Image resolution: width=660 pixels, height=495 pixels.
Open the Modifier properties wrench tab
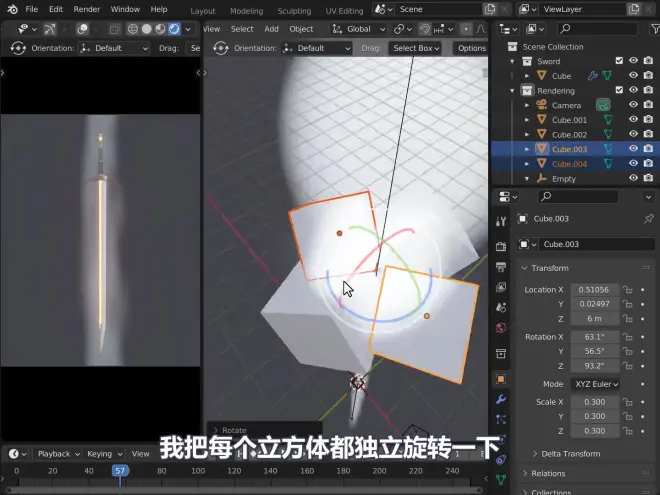click(x=501, y=399)
